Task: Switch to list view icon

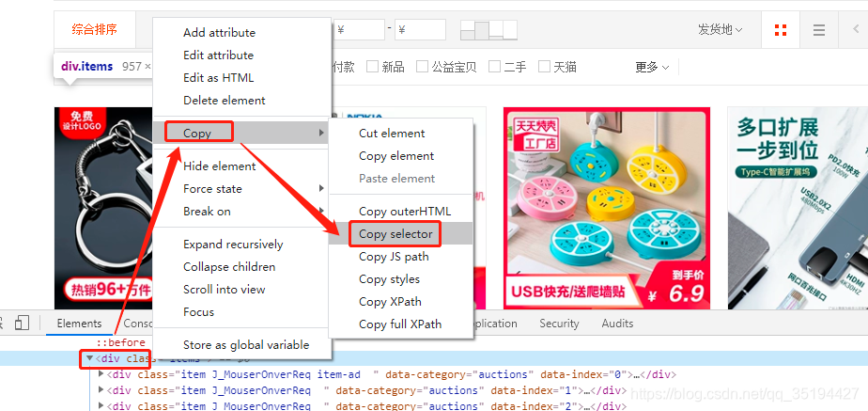Action: coord(819,30)
